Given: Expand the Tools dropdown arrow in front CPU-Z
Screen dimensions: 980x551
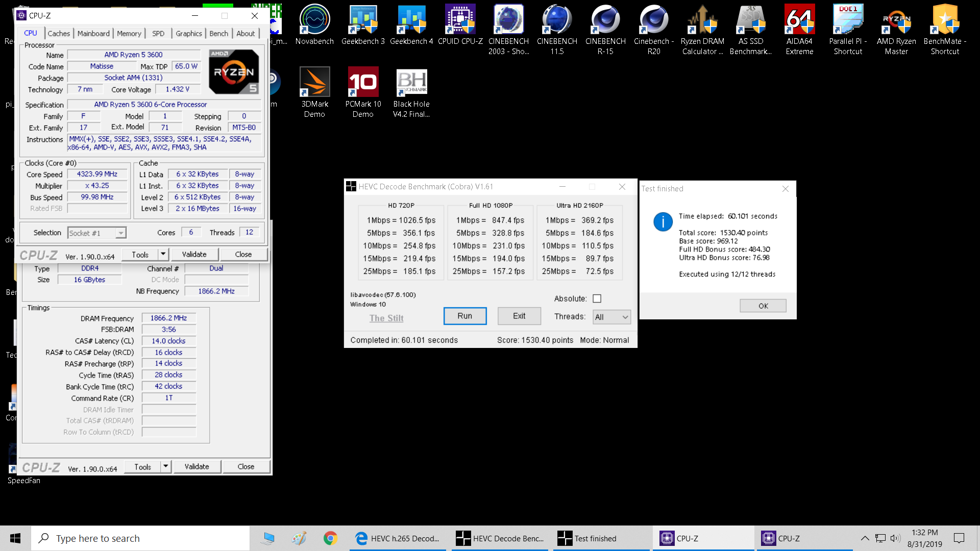Looking at the screenshot, I should point(163,254).
